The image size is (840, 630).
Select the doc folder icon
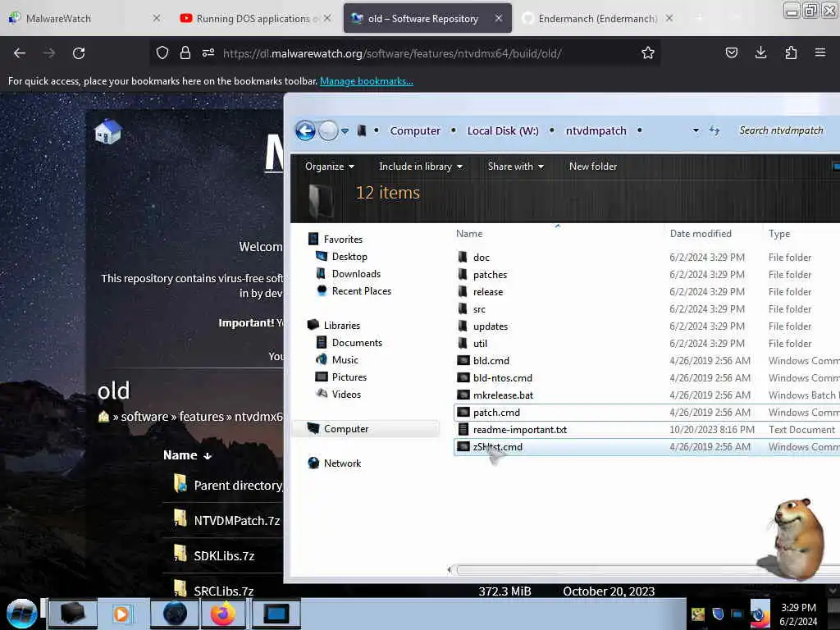463,257
